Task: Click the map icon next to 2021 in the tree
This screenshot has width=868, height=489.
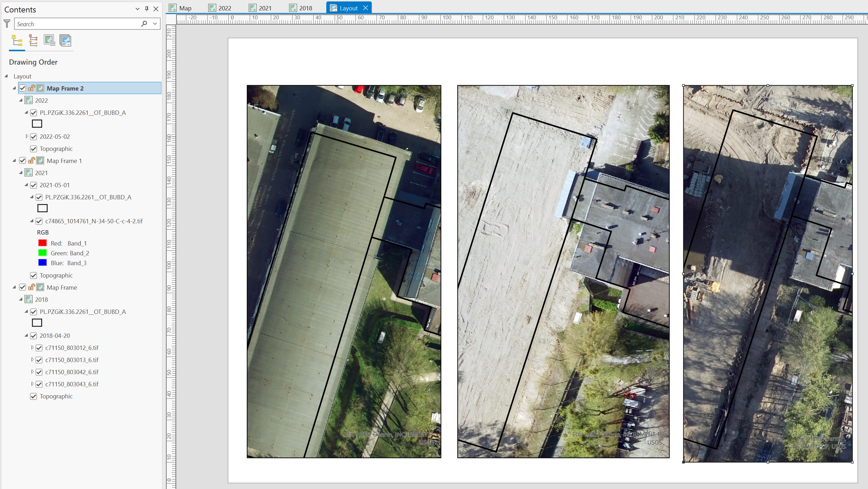Action: pos(29,173)
